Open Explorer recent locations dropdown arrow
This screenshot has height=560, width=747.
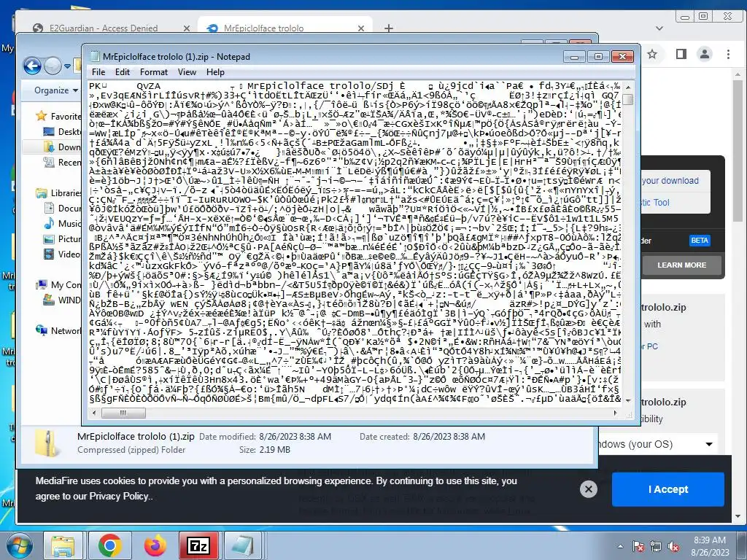pos(68,66)
